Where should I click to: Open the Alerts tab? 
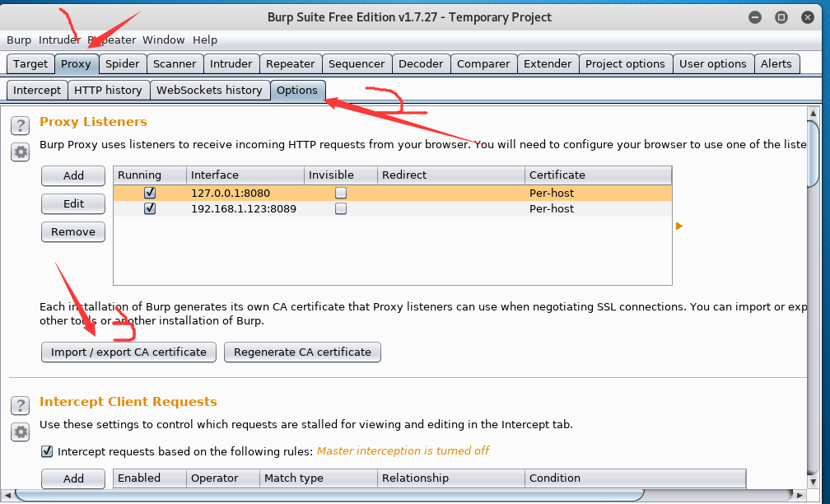tap(776, 64)
